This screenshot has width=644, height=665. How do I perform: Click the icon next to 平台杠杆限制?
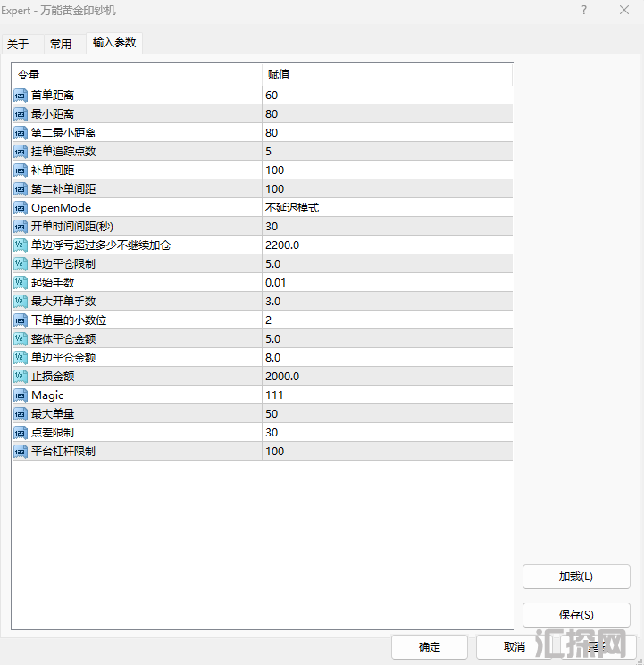[21, 452]
